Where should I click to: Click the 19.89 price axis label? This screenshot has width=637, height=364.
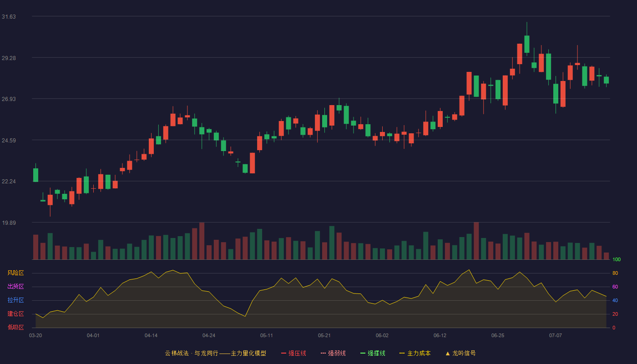pyautogui.click(x=9, y=223)
